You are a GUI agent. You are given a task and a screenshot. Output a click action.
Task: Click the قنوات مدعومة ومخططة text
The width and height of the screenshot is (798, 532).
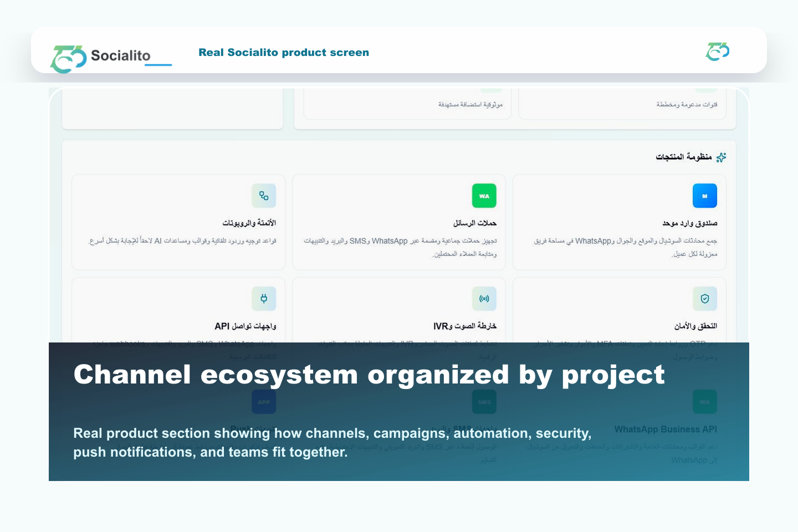tap(687, 104)
